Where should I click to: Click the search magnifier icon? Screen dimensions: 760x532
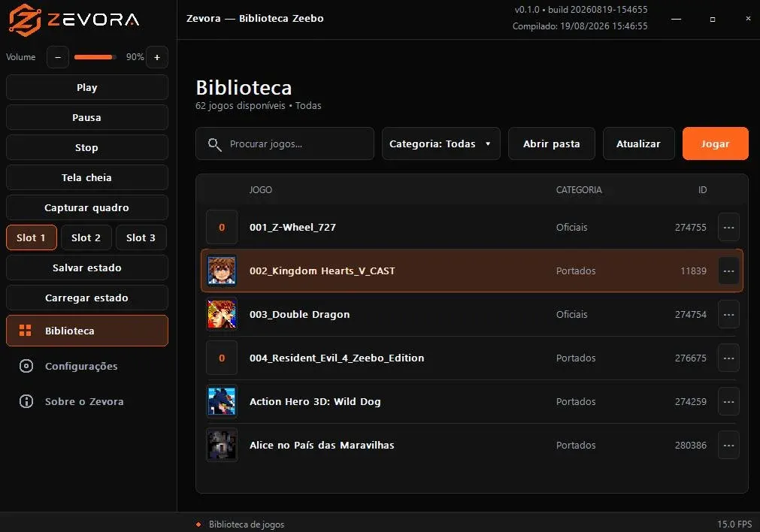pyautogui.click(x=214, y=144)
